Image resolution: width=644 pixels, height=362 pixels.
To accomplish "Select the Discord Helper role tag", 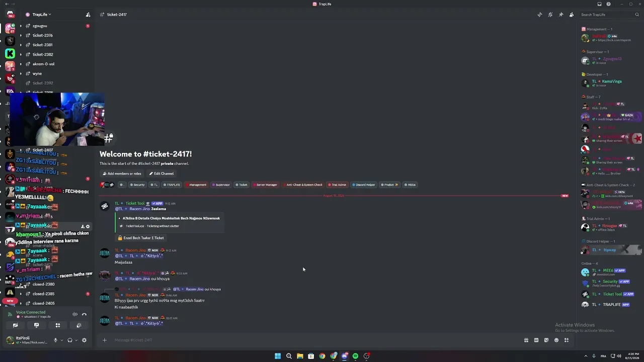I will click(x=363, y=185).
